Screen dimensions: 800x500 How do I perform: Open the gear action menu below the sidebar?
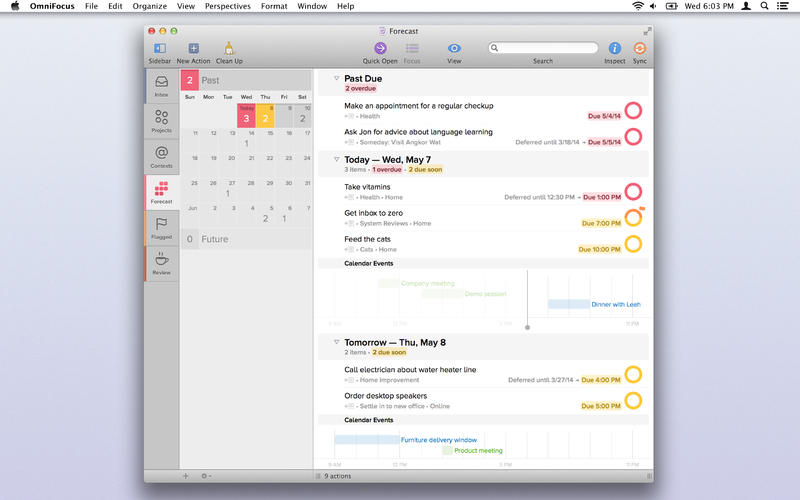[x=206, y=476]
